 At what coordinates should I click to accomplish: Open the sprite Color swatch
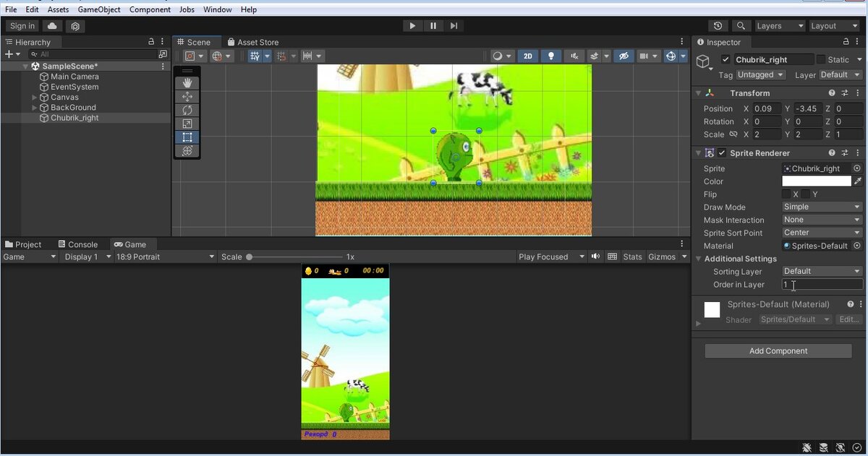pyautogui.click(x=817, y=181)
